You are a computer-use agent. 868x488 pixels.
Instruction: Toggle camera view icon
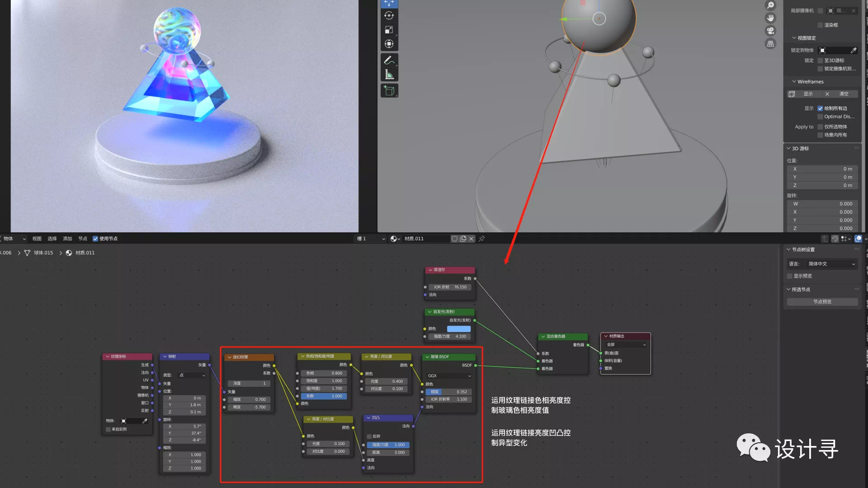770,31
